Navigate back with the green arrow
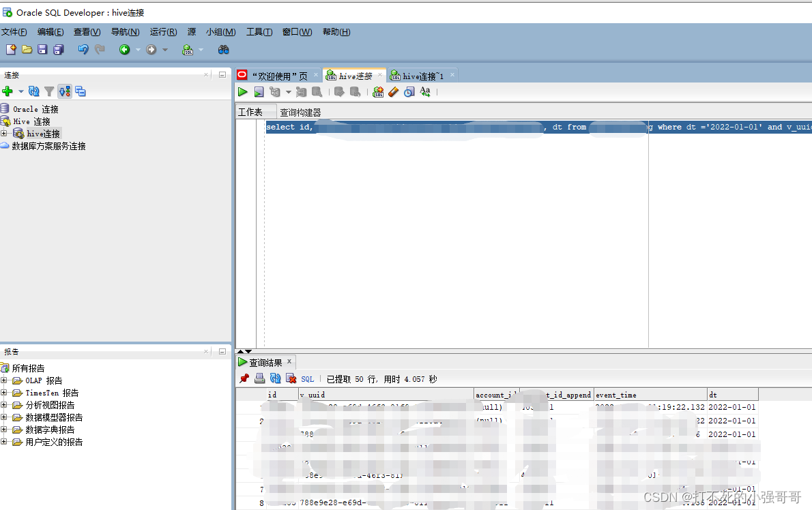812x510 pixels. point(124,50)
